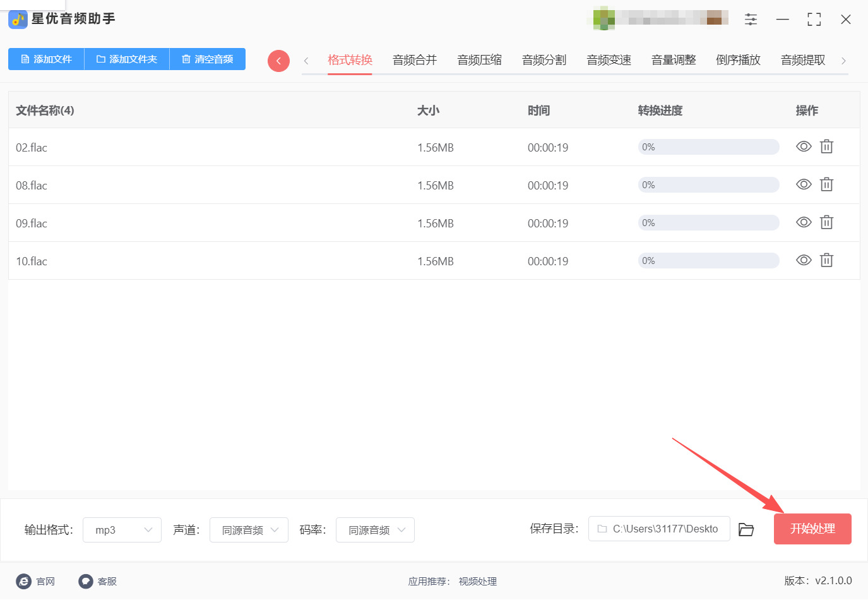Click the 1.56MB size of 02.flac

[436, 147]
